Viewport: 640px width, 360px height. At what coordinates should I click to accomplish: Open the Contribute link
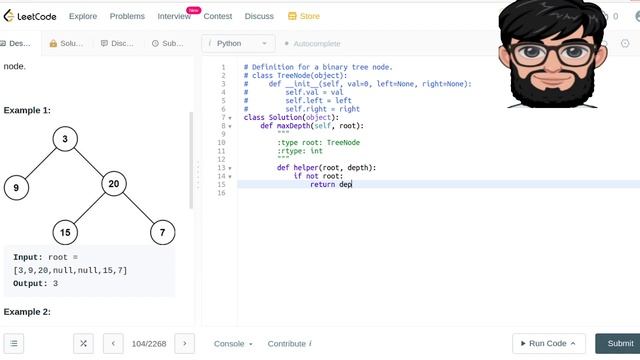pos(289,344)
